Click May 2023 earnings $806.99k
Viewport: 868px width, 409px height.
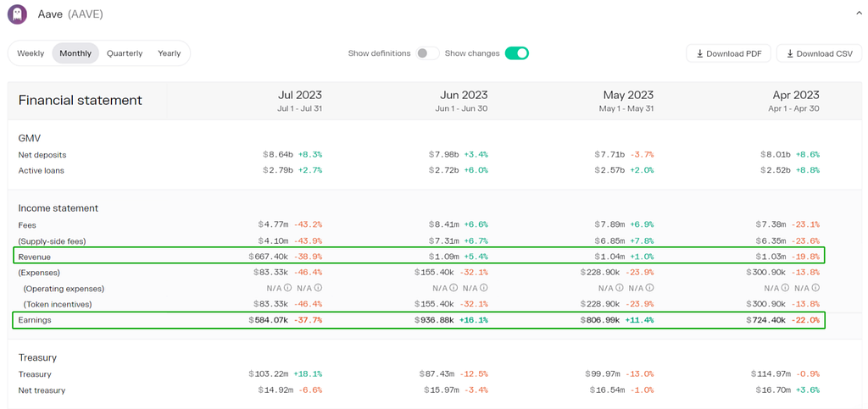[601, 320]
